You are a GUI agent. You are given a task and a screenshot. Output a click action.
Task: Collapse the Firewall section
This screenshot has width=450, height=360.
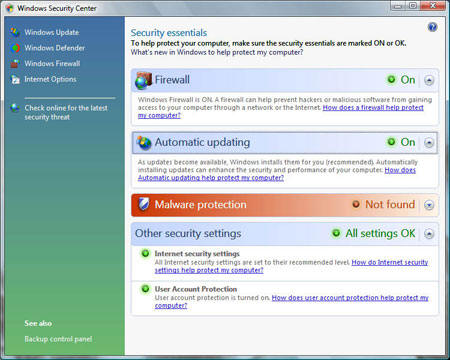[429, 80]
